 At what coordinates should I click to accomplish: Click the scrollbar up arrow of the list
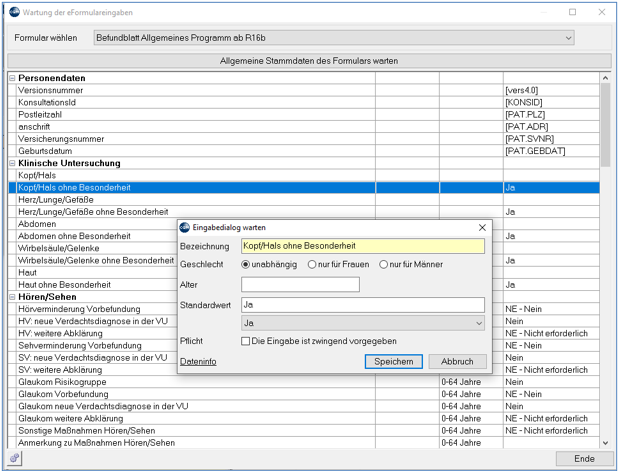605,78
